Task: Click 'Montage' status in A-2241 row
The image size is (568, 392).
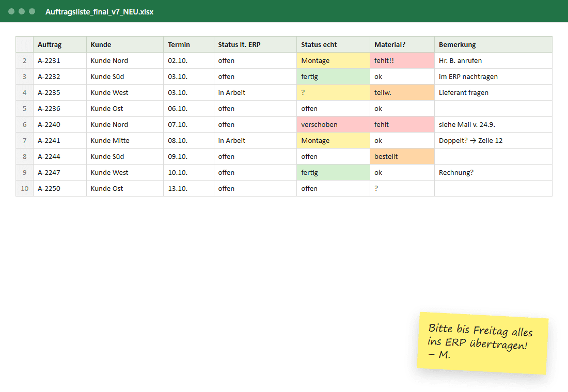Action: (333, 140)
